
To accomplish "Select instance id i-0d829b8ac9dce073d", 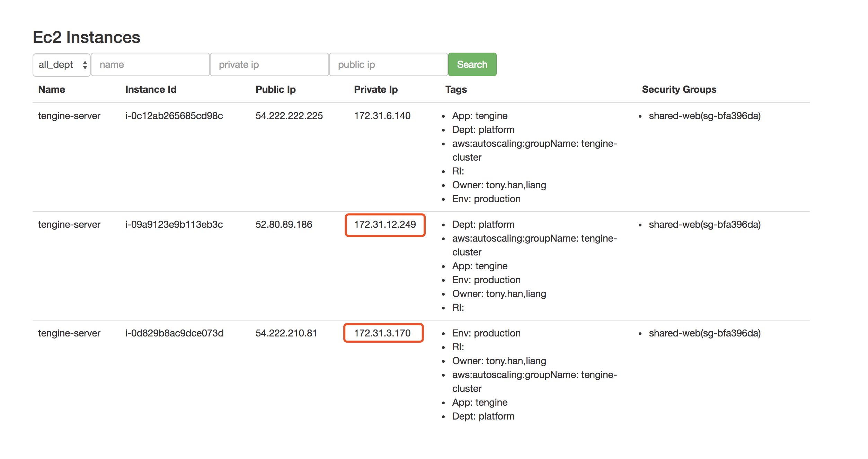I will click(x=174, y=333).
